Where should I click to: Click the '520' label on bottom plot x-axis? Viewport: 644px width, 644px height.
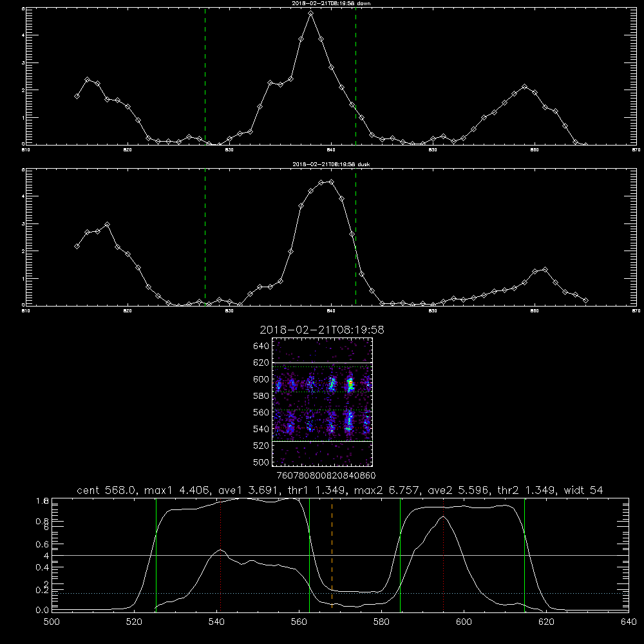pyautogui.click(x=134, y=622)
